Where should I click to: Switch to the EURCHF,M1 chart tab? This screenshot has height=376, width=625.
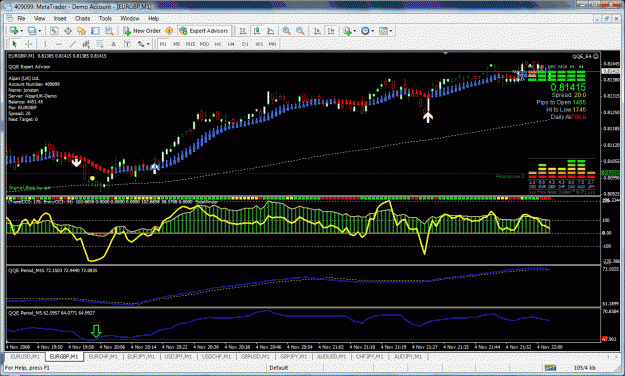pos(103,356)
